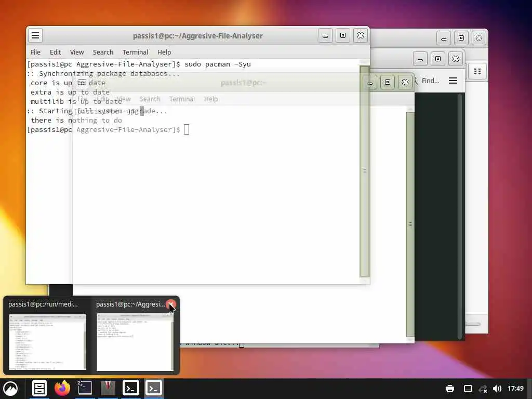The width and height of the screenshot is (532, 399).
Task: Open the printer tray icon
Action: point(450,389)
